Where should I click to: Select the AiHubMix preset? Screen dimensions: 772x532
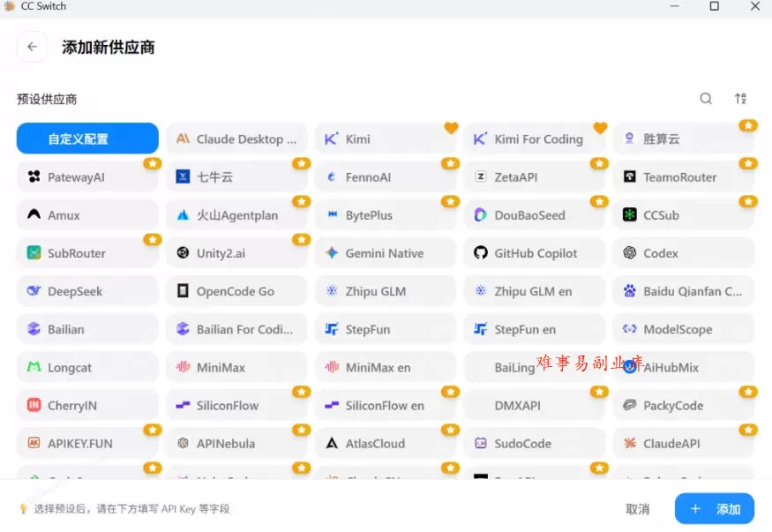point(684,367)
